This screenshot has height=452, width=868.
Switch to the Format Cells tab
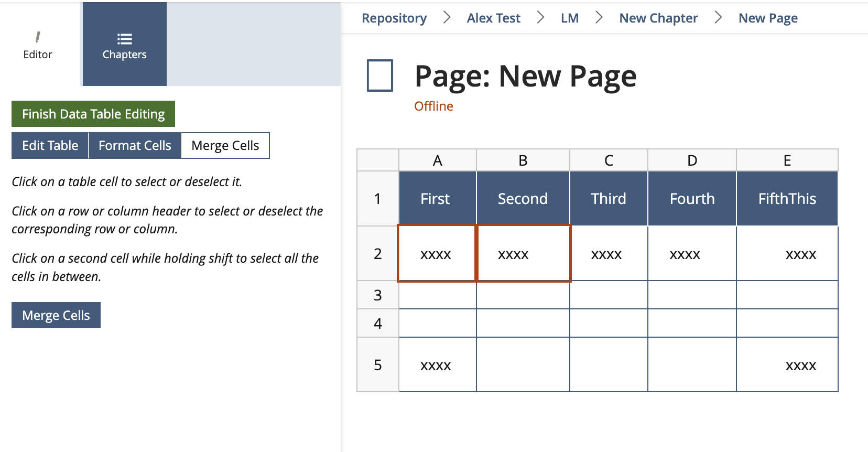[135, 145]
